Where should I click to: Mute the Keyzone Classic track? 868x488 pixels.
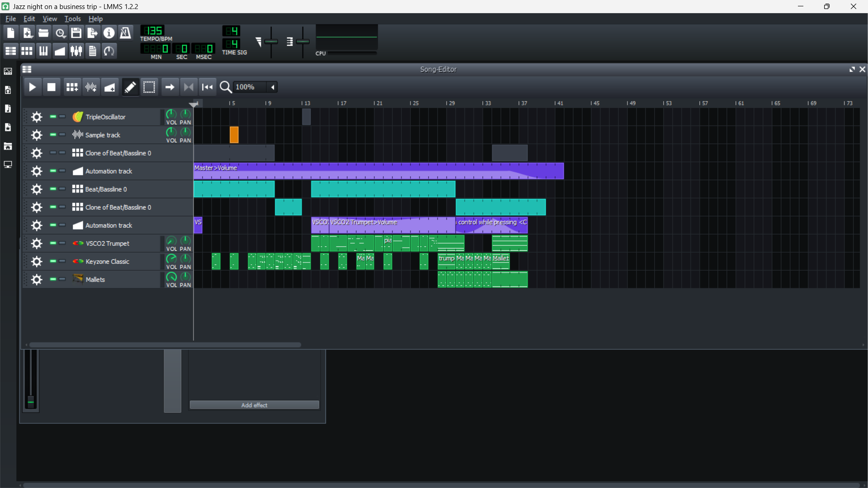point(53,261)
